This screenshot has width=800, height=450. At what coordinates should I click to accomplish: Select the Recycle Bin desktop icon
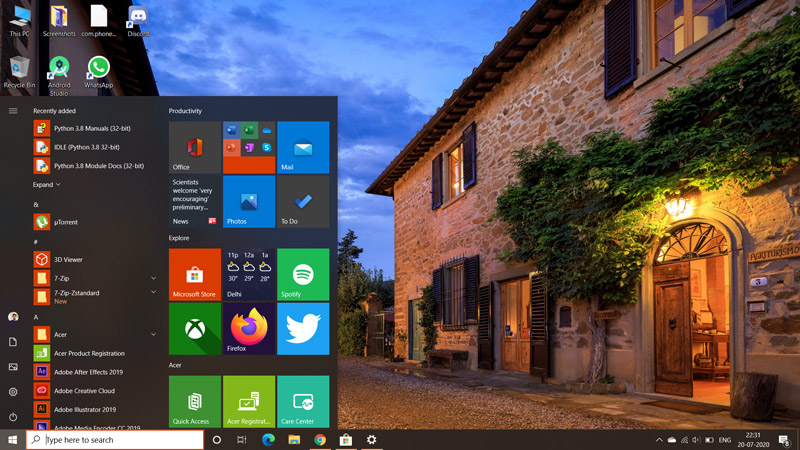[x=19, y=73]
